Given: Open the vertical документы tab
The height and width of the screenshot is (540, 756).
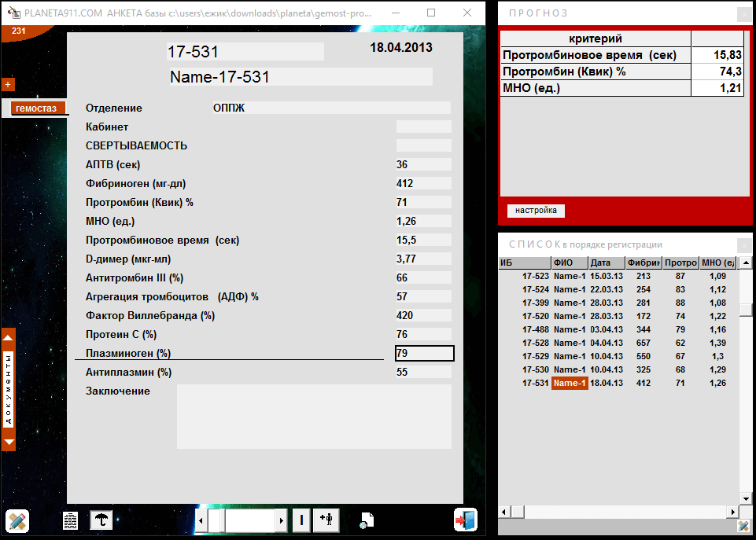Looking at the screenshot, I should coord(9,390).
